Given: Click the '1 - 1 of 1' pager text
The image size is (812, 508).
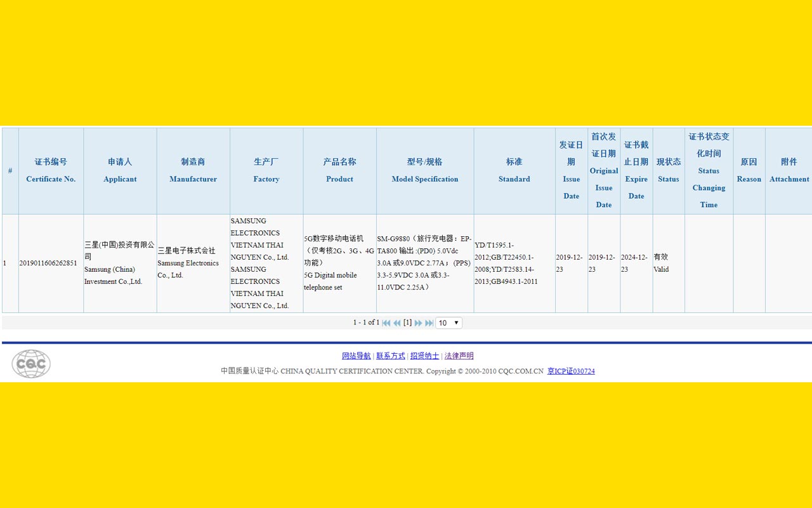Looking at the screenshot, I should coord(366,323).
